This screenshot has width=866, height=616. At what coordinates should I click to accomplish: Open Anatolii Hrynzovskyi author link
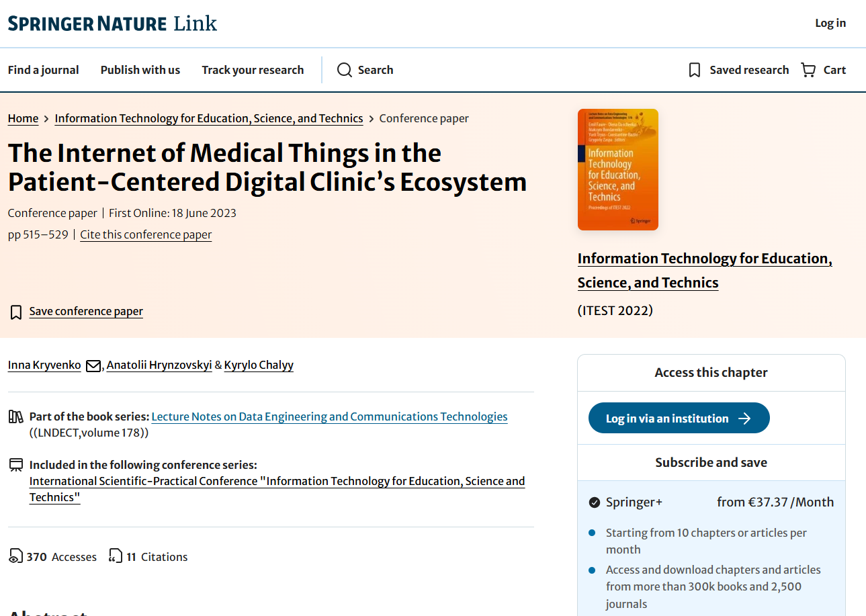(159, 365)
